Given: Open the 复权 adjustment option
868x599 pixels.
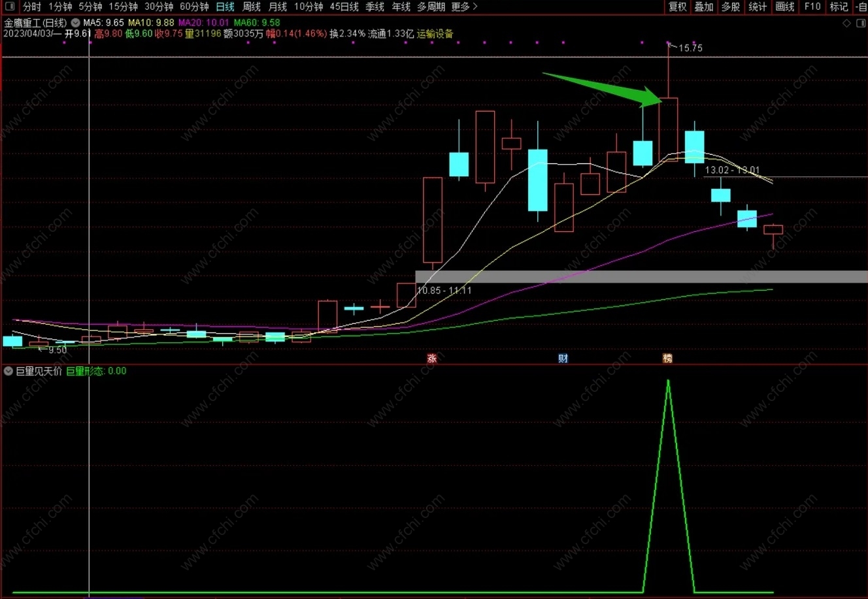Looking at the screenshot, I should 678,7.
